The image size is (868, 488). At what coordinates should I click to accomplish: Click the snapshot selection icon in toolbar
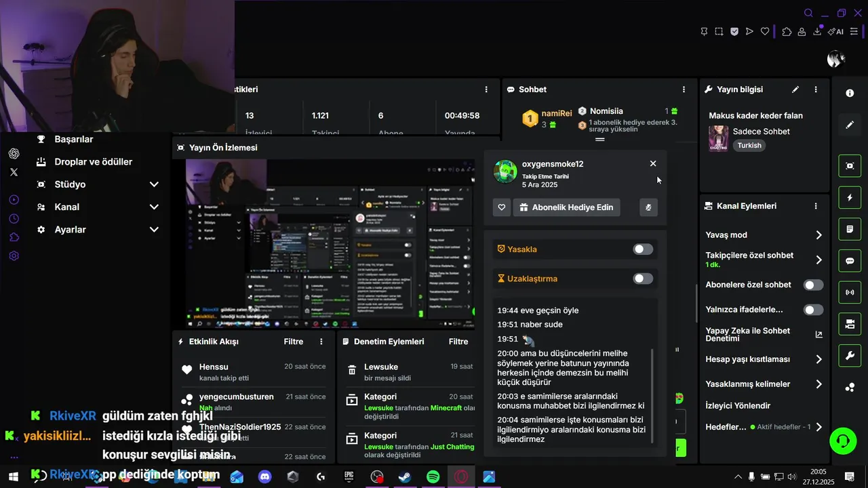point(719,31)
